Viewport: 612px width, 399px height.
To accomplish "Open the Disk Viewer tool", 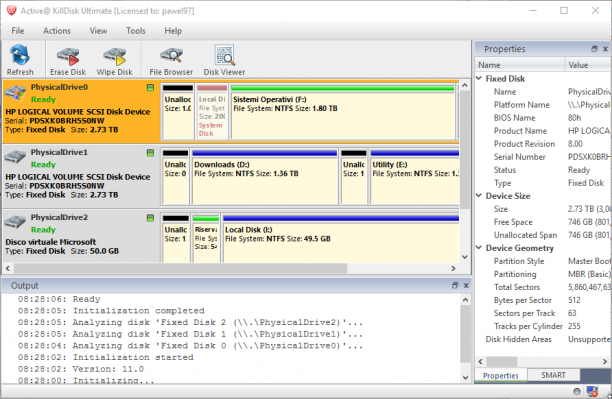I will point(224,60).
